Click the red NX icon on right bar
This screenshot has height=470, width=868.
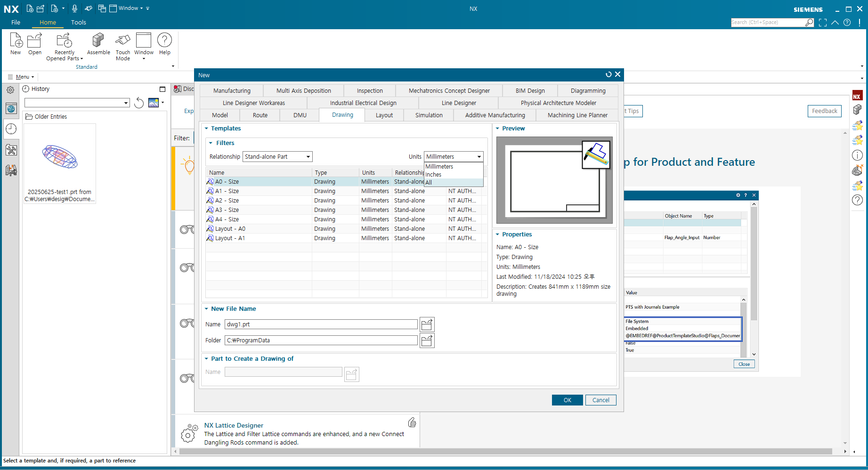coord(857,96)
